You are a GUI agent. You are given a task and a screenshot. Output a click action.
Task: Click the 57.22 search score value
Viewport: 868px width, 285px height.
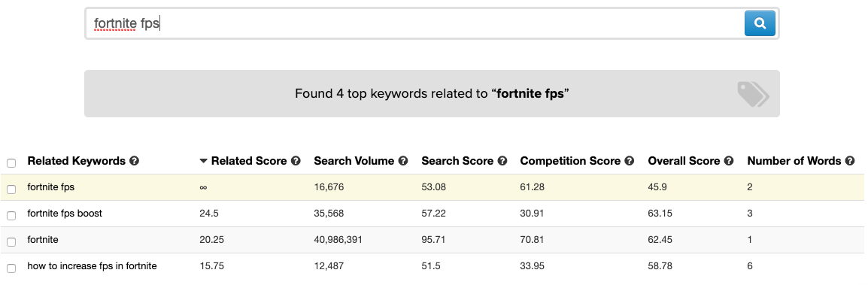coord(433,213)
